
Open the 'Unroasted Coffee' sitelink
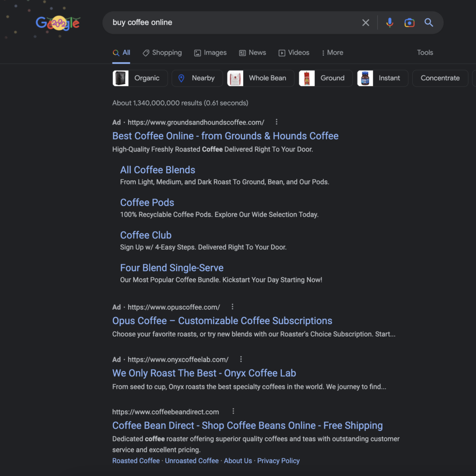(192, 461)
